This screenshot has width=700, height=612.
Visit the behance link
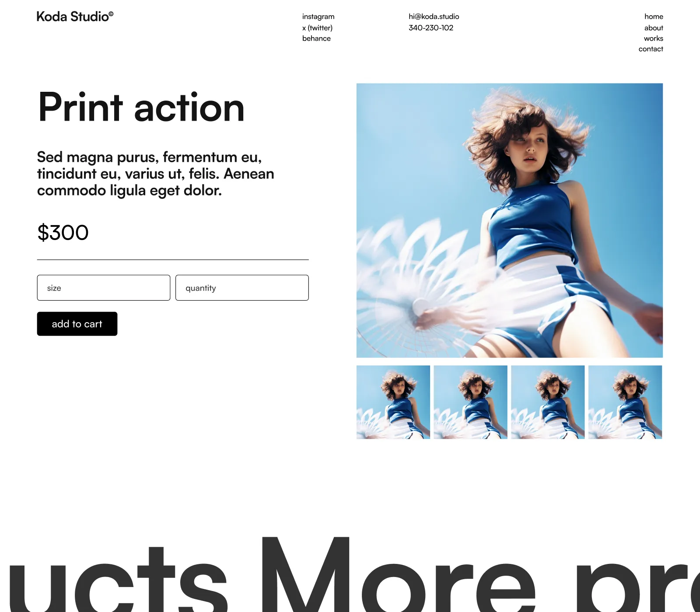click(x=316, y=38)
